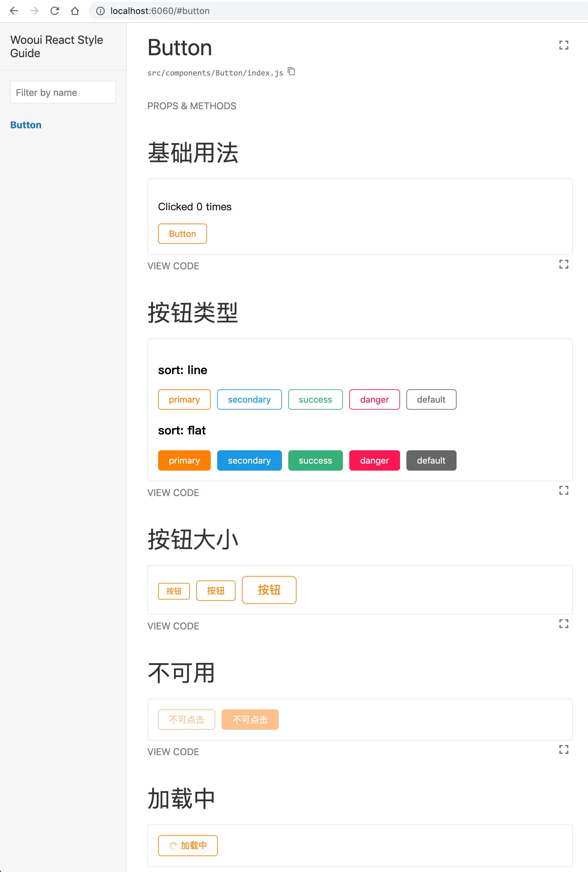Click the flat gray default button
The width and height of the screenshot is (588, 872).
pos(431,460)
